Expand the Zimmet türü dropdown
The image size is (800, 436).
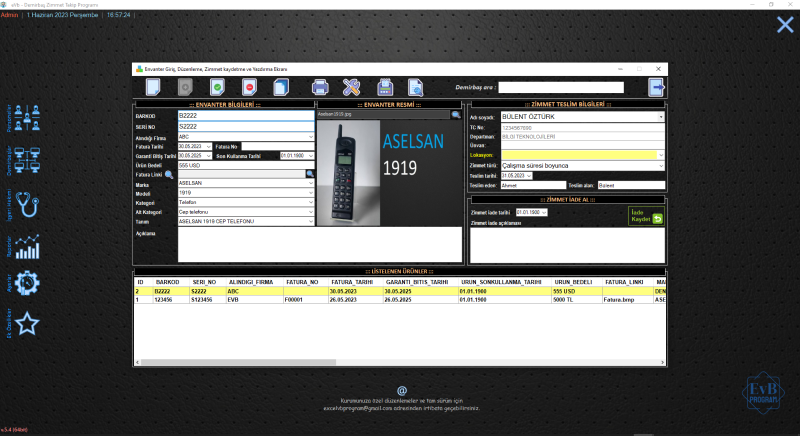tap(660, 165)
